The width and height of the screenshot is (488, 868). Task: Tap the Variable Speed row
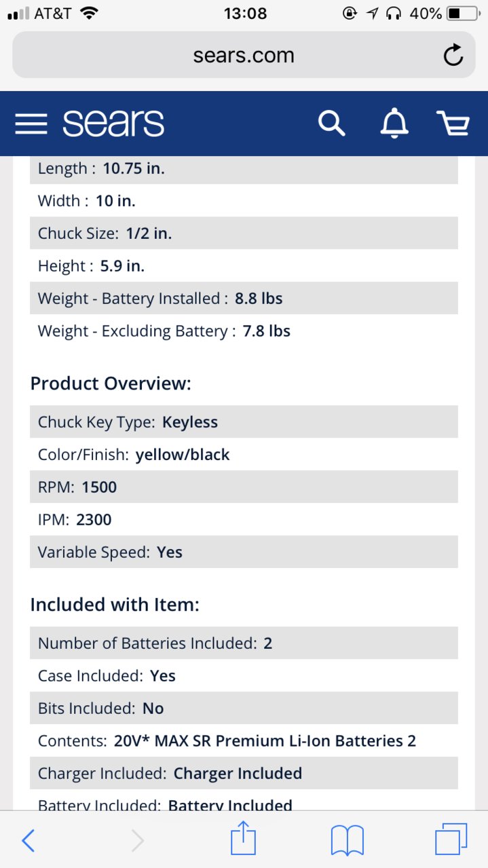244,552
